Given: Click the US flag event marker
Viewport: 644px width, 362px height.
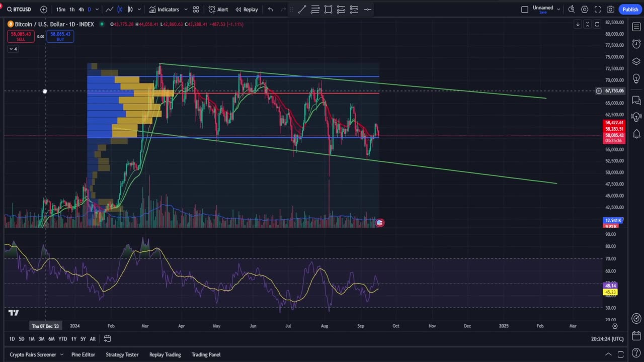Looking at the screenshot, I should tap(380, 223).
